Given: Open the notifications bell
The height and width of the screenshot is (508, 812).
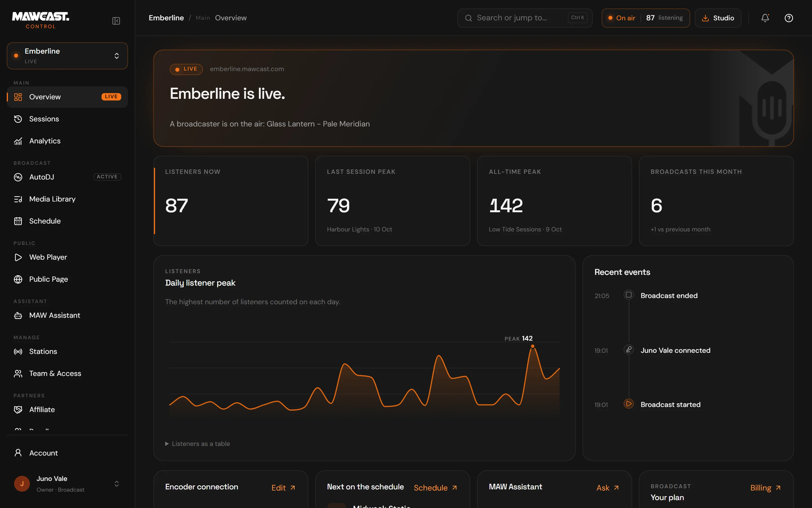Looking at the screenshot, I should pyautogui.click(x=765, y=18).
